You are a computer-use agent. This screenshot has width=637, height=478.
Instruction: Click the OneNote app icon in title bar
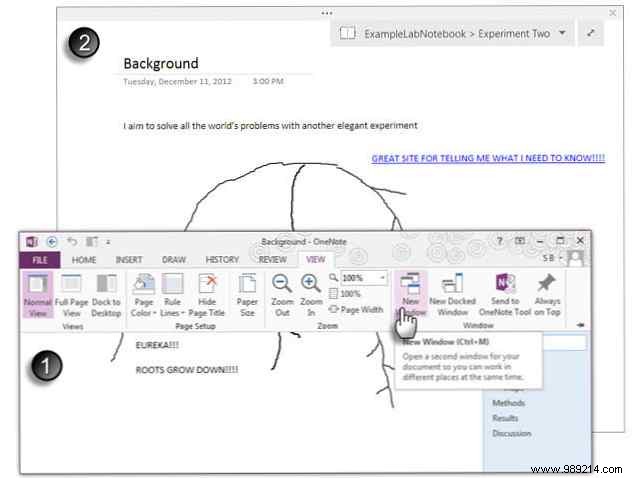(32, 242)
